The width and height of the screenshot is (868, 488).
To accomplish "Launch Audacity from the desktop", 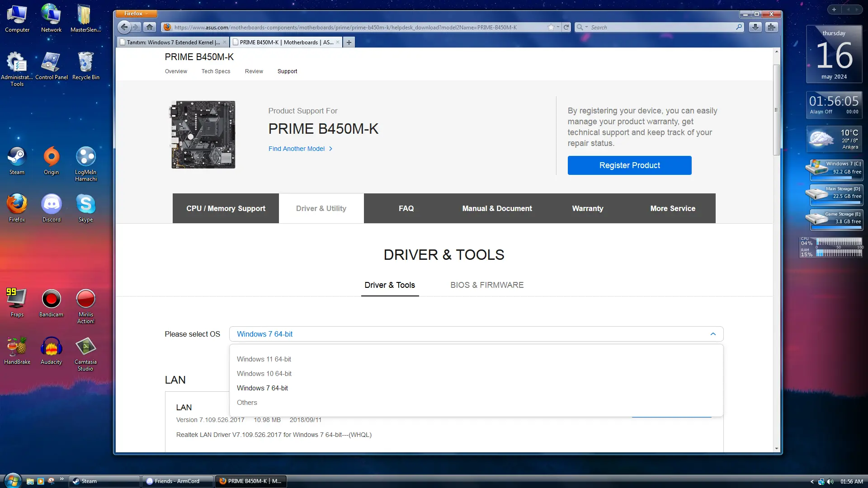I will click(x=51, y=351).
